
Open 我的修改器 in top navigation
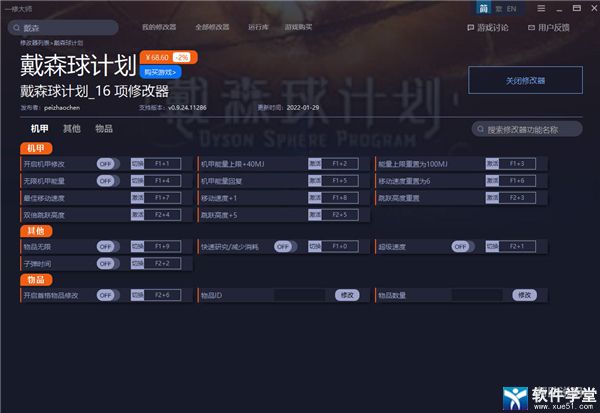(159, 27)
